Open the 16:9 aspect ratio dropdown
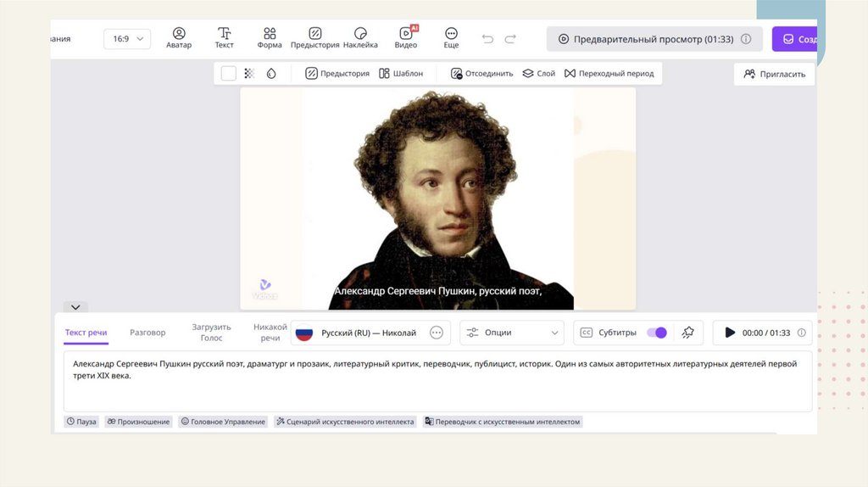This screenshot has width=868, height=487. pos(127,39)
